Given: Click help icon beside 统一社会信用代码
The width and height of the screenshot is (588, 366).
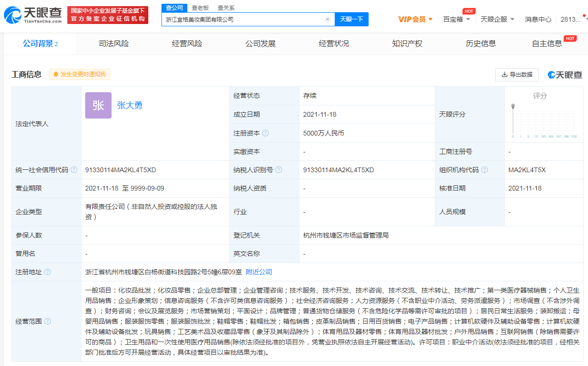Looking at the screenshot, I should click(x=74, y=170).
